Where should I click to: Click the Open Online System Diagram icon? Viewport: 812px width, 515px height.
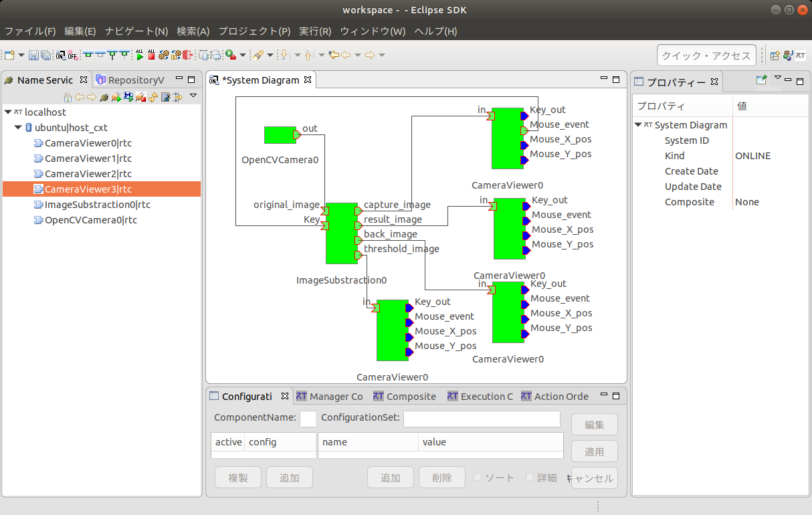[x=61, y=55]
